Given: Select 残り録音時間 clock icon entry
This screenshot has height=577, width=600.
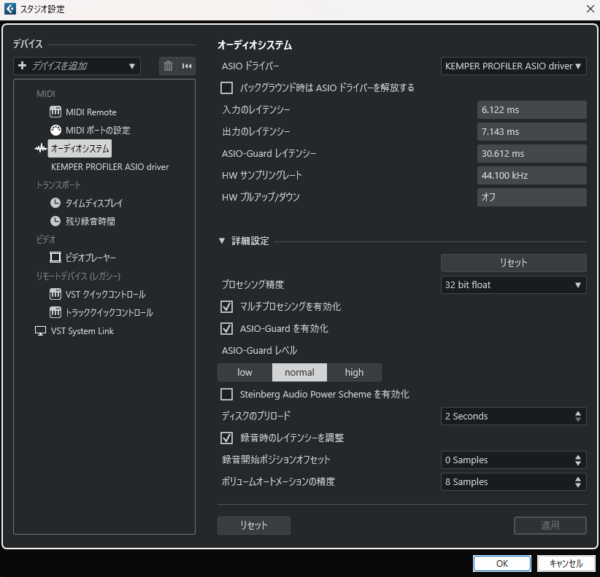Looking at the screenshot, I should [55, 221].
